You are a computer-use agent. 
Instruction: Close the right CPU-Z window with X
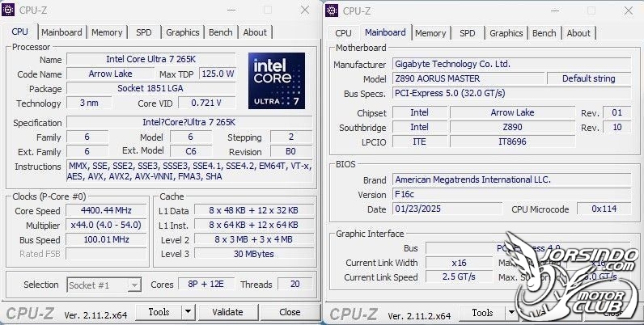(629, 11)
